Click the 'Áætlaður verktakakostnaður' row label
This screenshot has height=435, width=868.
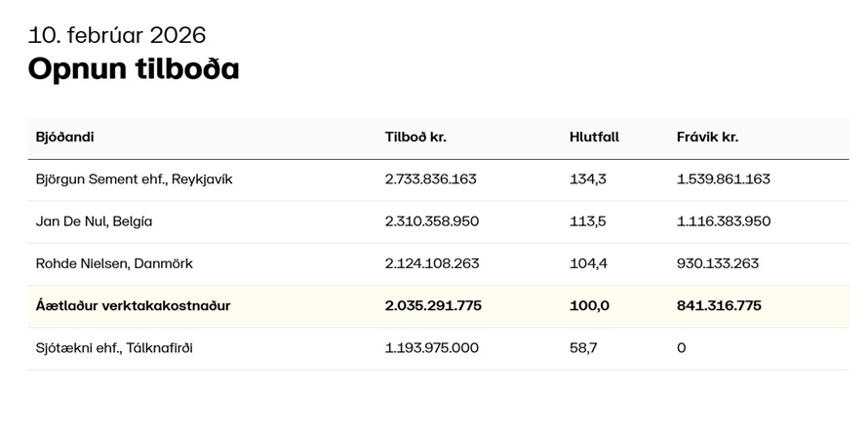134,305
